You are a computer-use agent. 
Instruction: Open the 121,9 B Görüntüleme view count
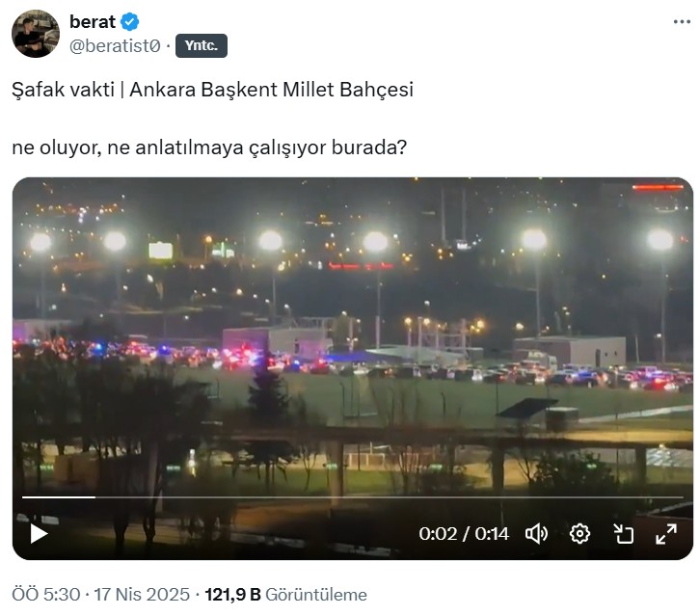pyautogui.click(x=285, y=595)
